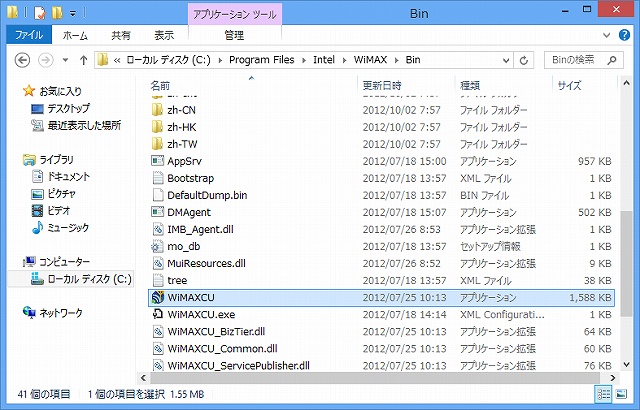Open the 管理 ribbon tab

[x=234, y=35]
